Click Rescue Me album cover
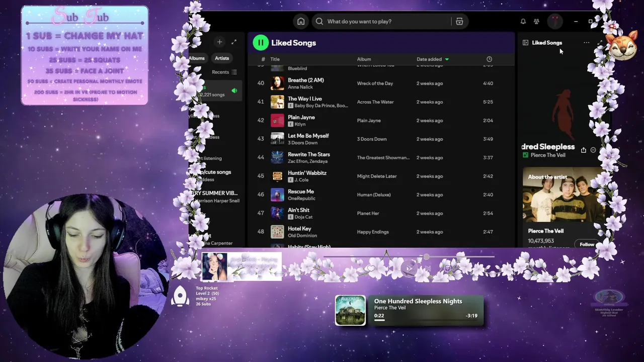The width and height of the screenshot is (644, 362). [x=277, y=195]
